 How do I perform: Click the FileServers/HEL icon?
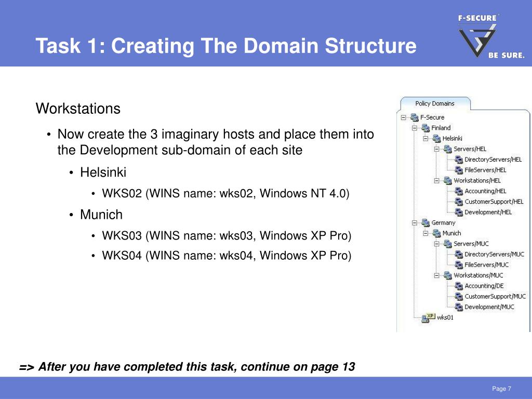[459, 170]
